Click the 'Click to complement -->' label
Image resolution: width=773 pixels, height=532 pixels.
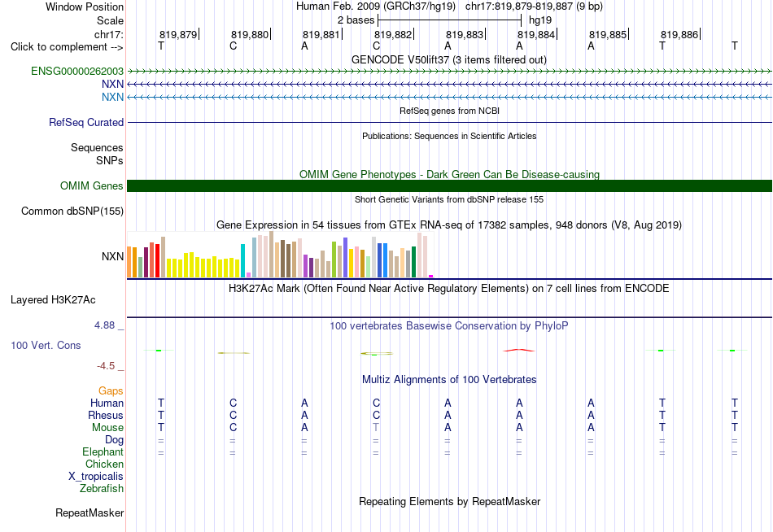(67, 47)
